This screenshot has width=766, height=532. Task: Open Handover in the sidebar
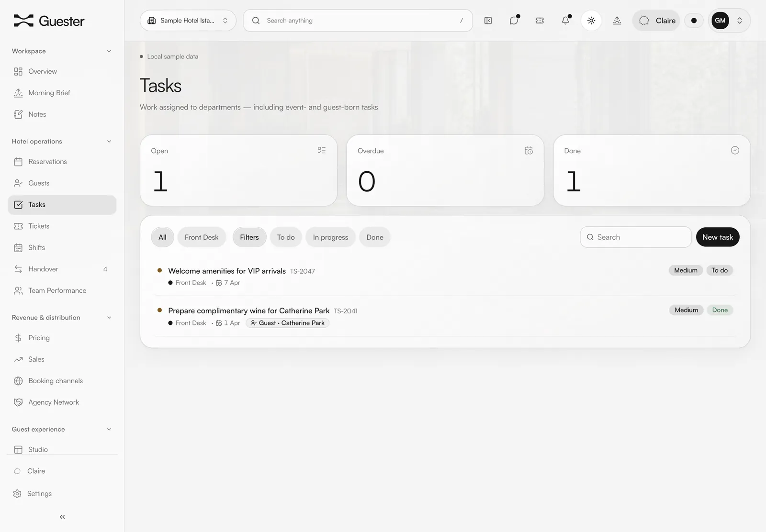pos(62,269)
